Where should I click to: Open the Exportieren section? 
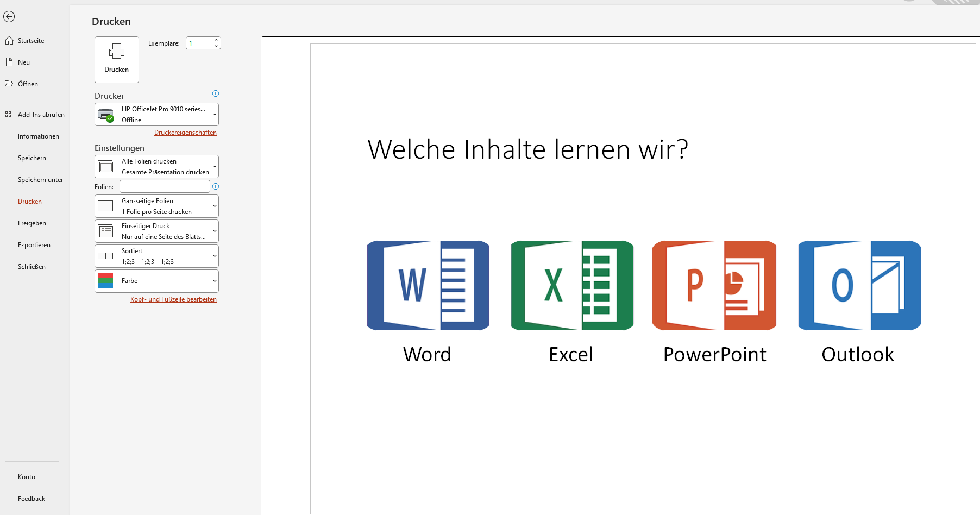(x=34, y=244)
